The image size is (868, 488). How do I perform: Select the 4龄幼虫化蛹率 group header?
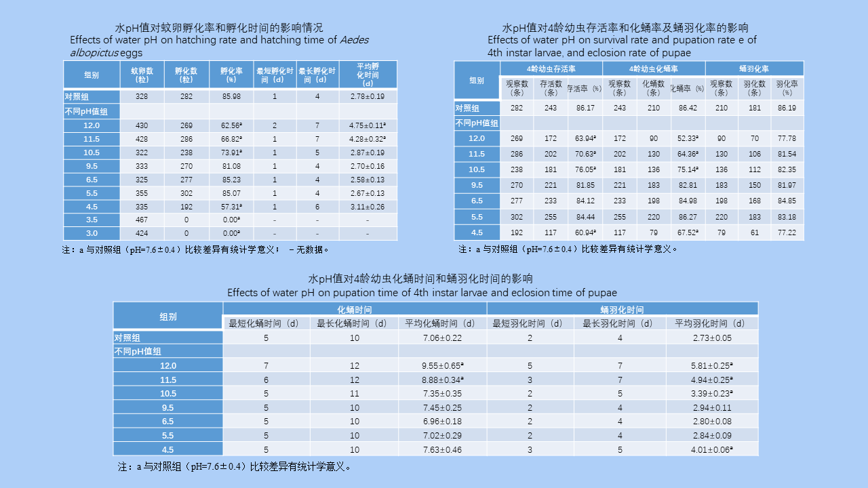[653, 69]
